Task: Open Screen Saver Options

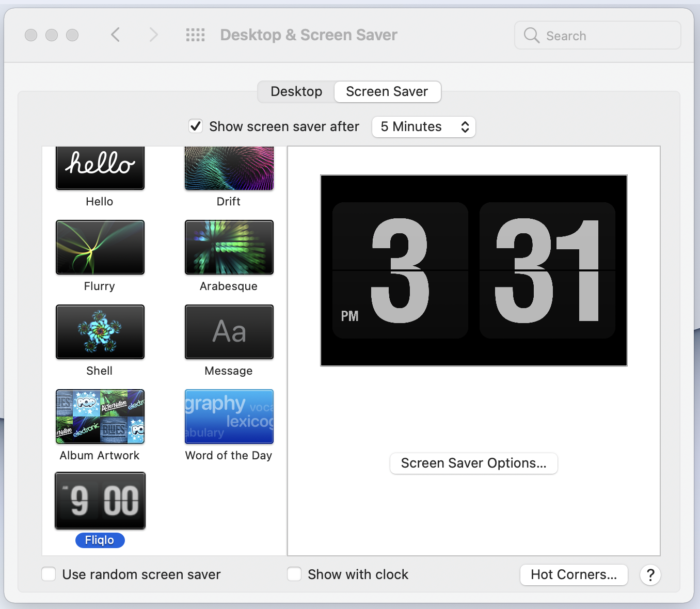Action: coord(473,463)
